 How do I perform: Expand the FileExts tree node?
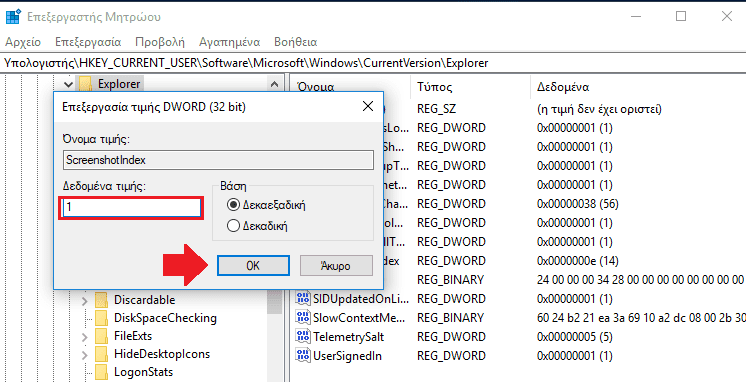[x=85, y=337]
